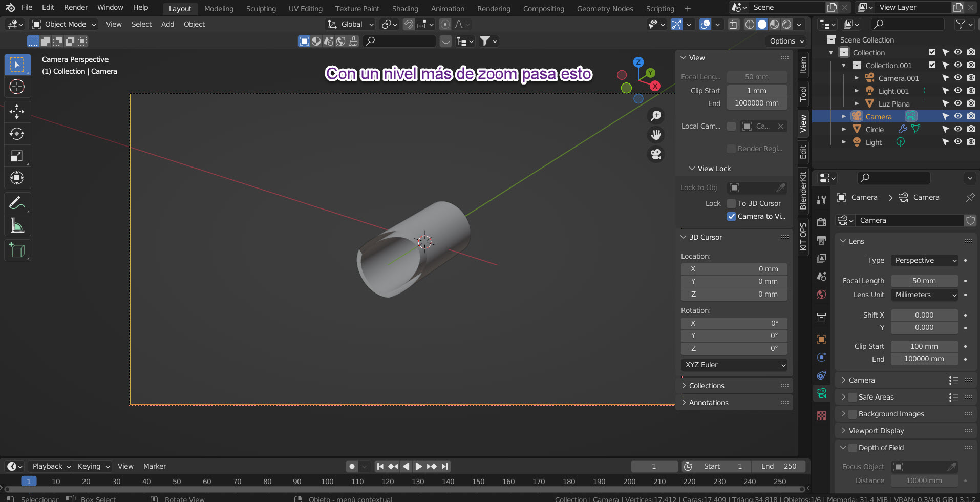Activate the Rotate tool
980x502 pixels.
point(17,134)
